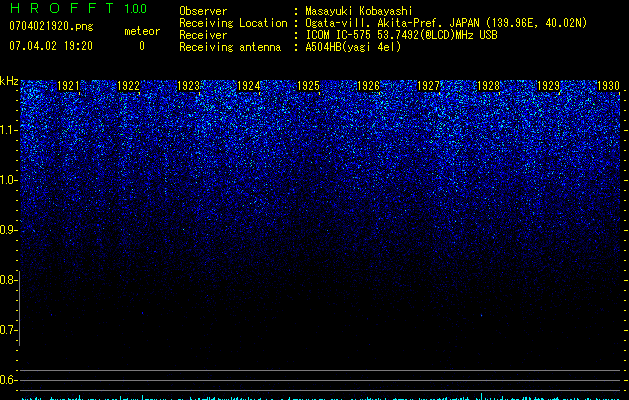Click the Observer label

(x=203, y=11)
